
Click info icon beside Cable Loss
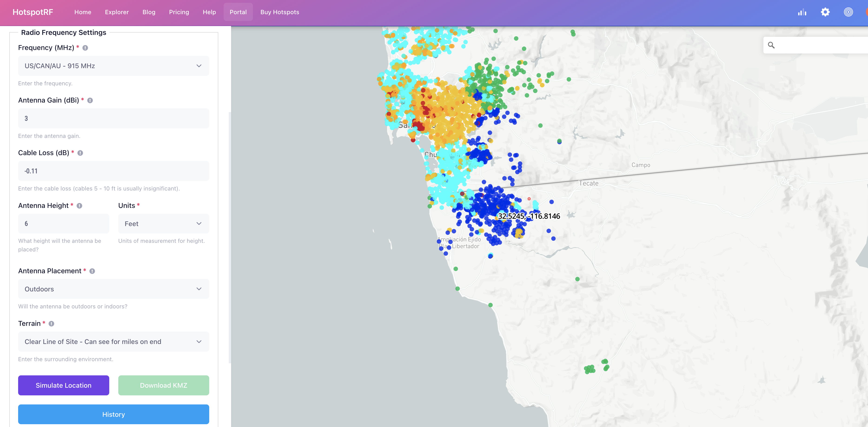[80, 153]
